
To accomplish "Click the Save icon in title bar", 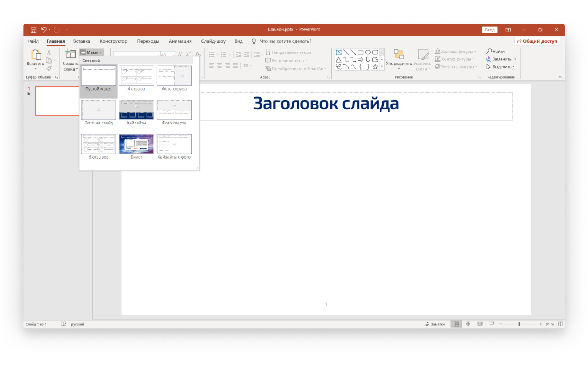I will pyautogui.click(x=33, y=30).
